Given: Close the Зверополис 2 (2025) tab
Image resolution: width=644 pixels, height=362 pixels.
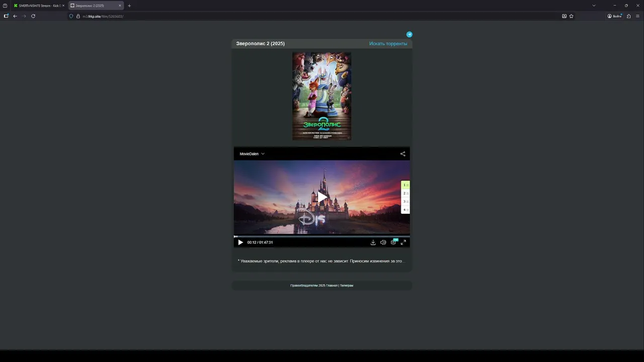Looking at the screenshot, I should [x=120, y=6].
